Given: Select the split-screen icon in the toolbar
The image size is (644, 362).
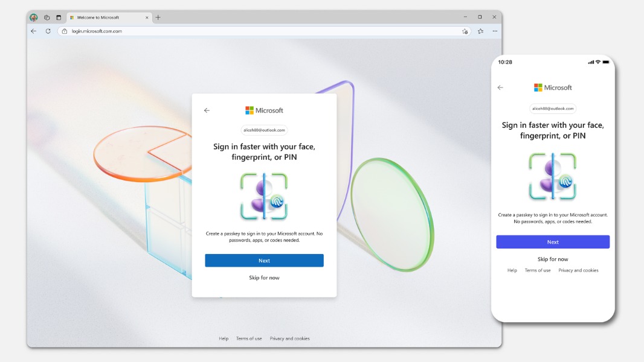Looking at the screenshot, I should pyautogui.click(x=59, y=17).
